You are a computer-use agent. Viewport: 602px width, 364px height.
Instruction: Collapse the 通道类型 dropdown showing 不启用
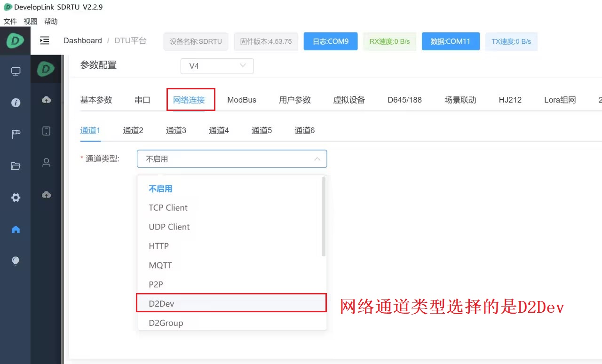[232, 159]
